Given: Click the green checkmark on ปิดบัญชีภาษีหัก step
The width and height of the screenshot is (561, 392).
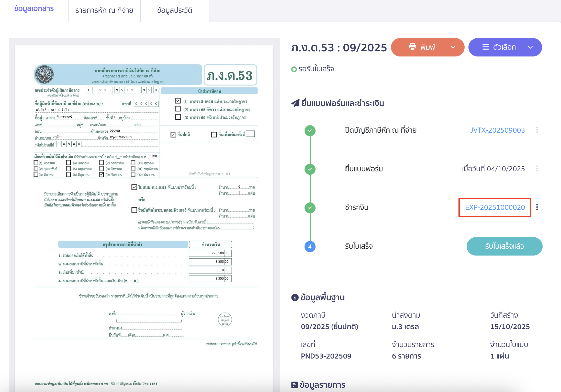Looking at the screenshot, I should 310,130.
